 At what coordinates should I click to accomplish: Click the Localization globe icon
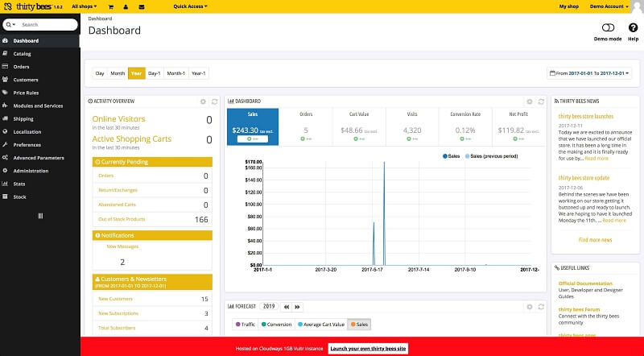[x=5, y=131]
